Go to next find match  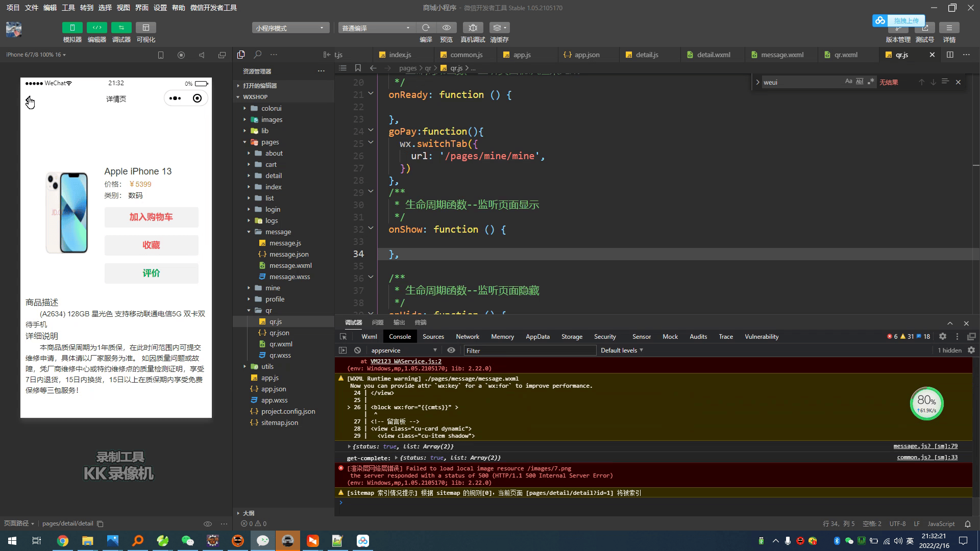[933, 82]
